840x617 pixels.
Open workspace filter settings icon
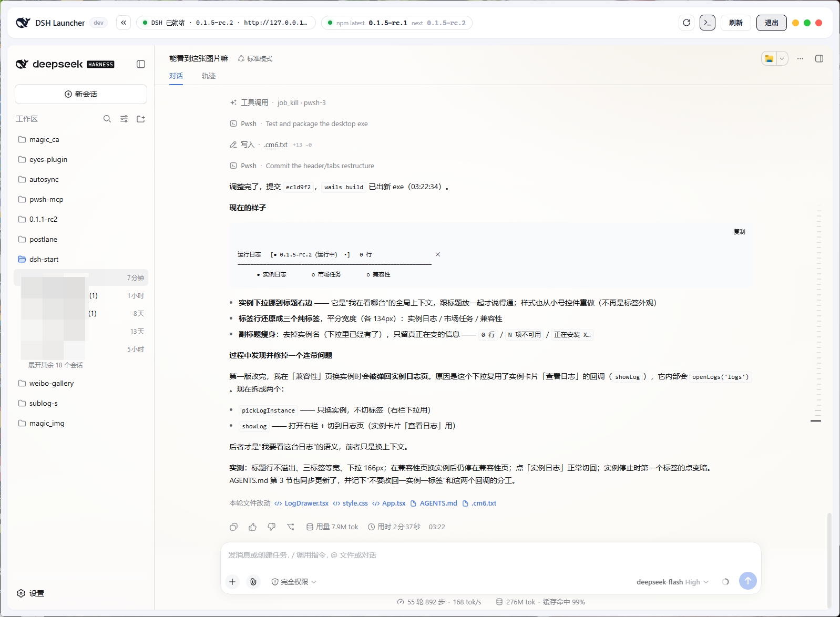[x=124, y=119]
